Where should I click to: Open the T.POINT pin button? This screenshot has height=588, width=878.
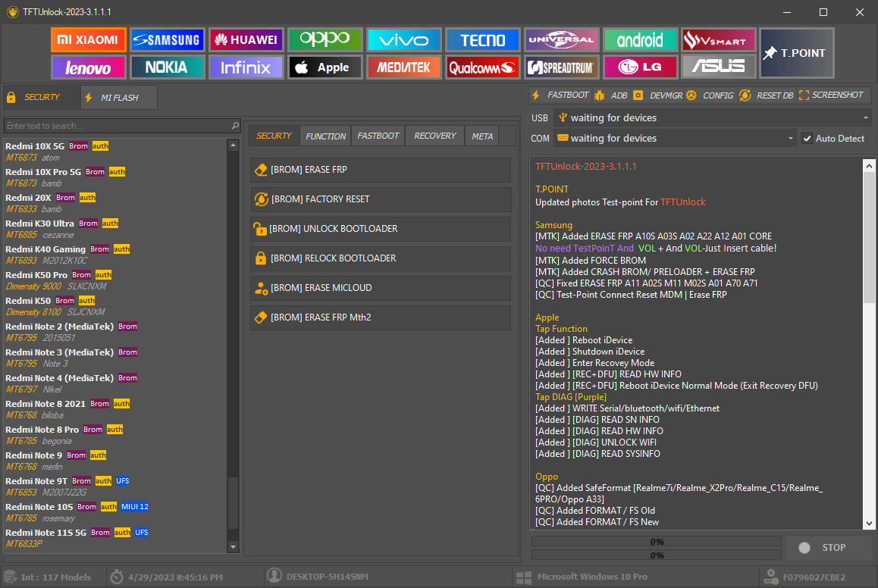coord(796,53)
